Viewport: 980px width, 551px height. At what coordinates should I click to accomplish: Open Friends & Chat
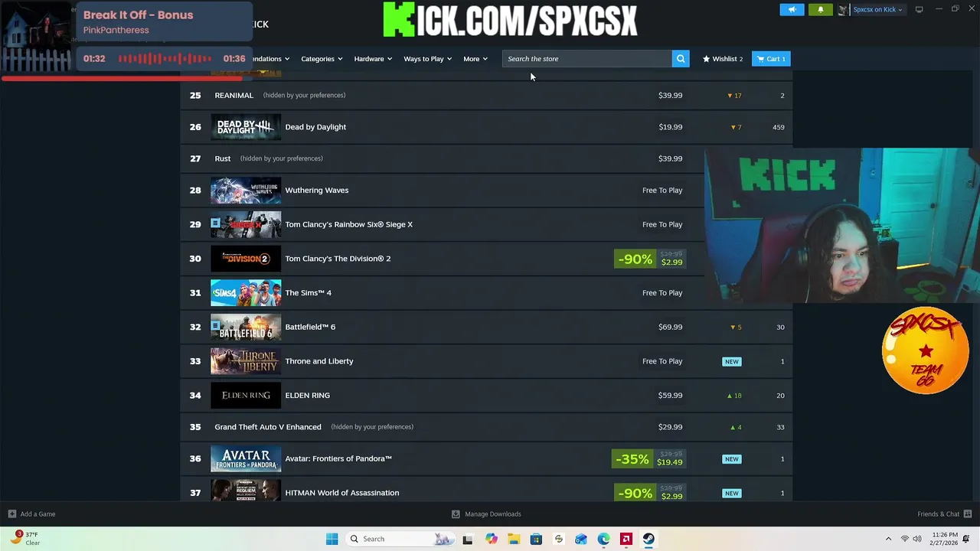[x=945, y=514]
